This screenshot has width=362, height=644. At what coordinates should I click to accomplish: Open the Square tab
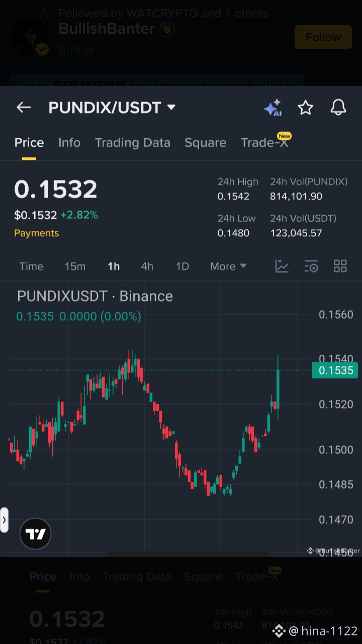(205, 143)
